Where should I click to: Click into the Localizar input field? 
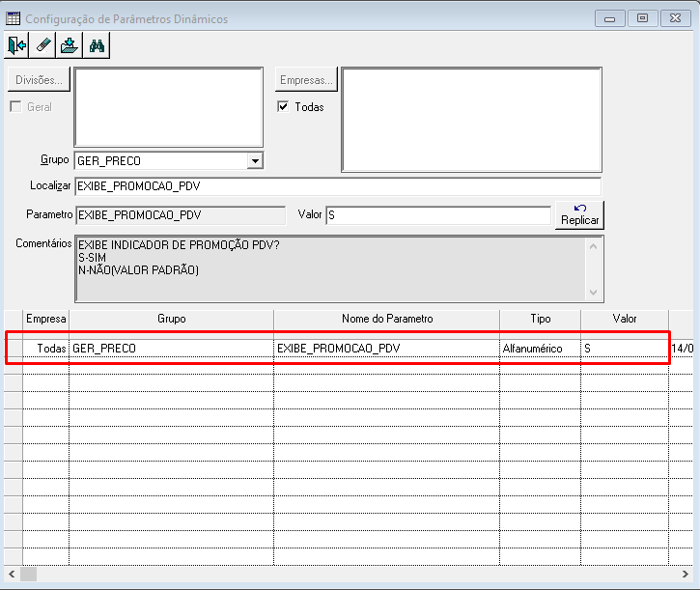click(338, 186)
